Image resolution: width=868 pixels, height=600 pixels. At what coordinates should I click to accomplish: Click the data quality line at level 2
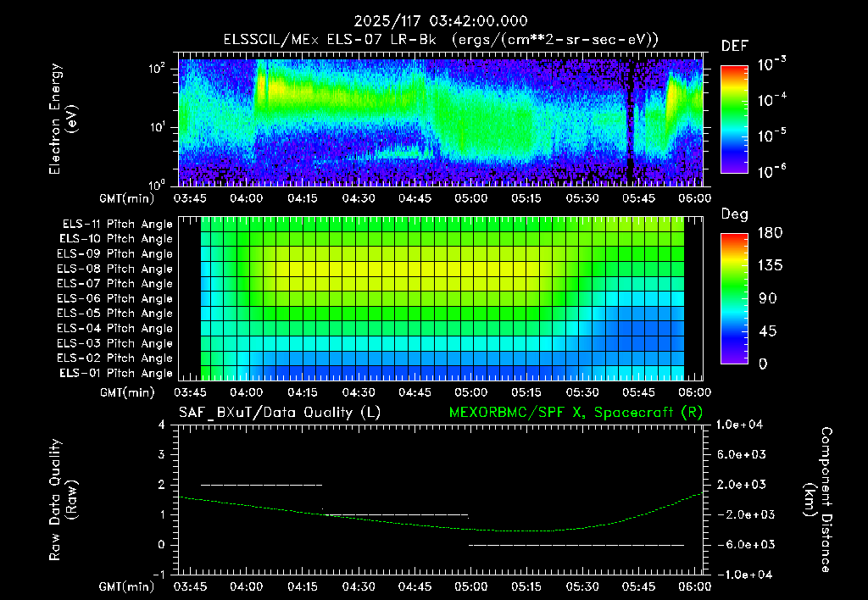(261, 485)
